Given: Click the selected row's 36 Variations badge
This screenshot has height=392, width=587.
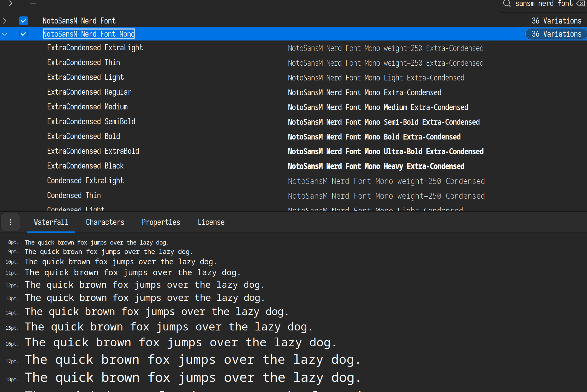Looking at the screenshot, I should tap(556, 34).
